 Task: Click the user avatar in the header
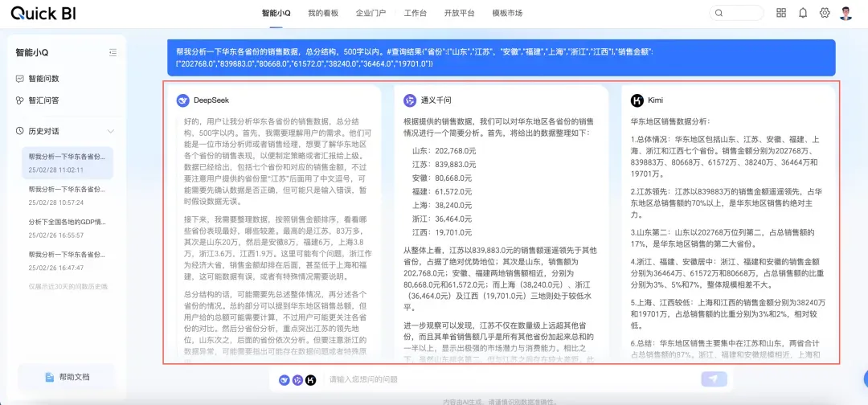pos(845,14)
